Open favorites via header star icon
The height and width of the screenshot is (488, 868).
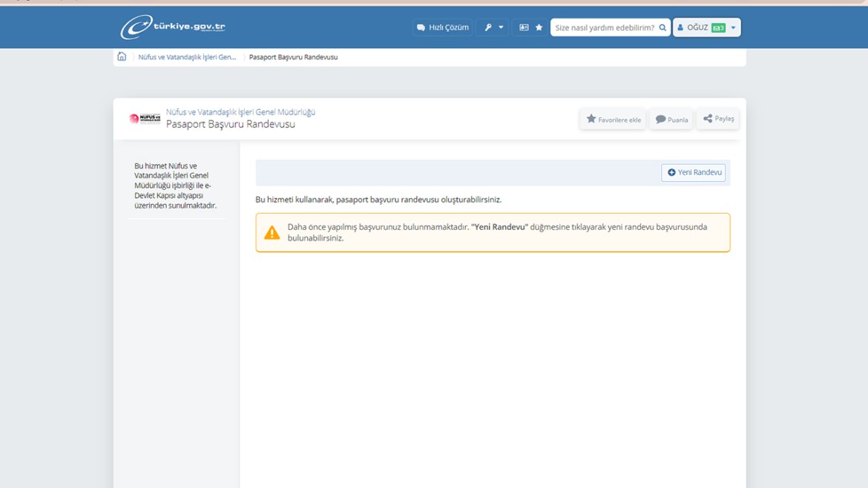[539, 27]
